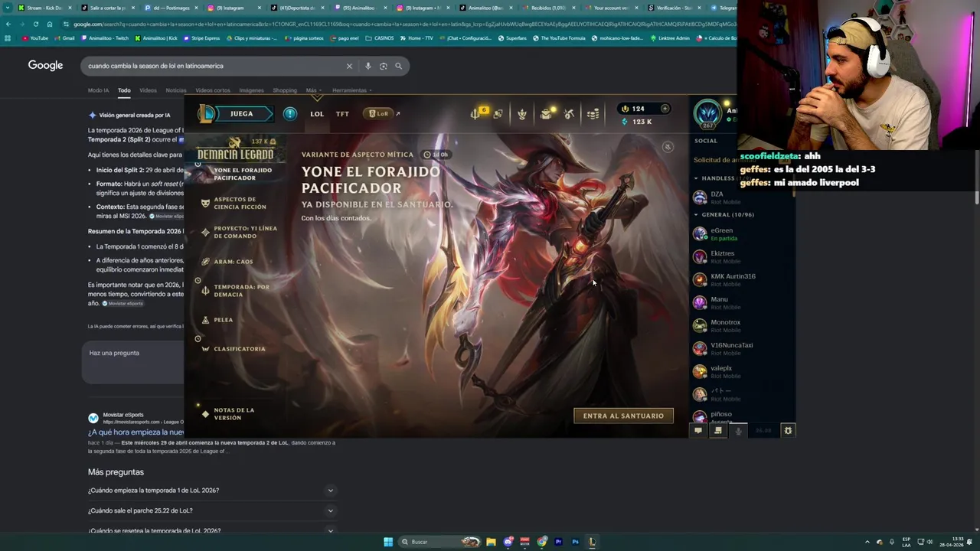Image resolution: width=980 pixels, height=551 pixels.
Task: Switch to the TFT tab
Action: [342, 114]
